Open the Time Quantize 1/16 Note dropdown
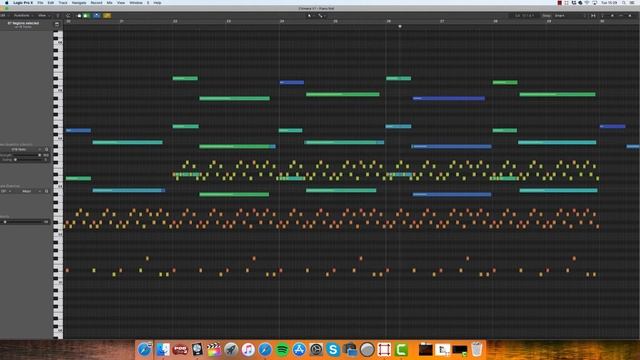The height and width of the screenshot is (360, 640). (22, 149)
